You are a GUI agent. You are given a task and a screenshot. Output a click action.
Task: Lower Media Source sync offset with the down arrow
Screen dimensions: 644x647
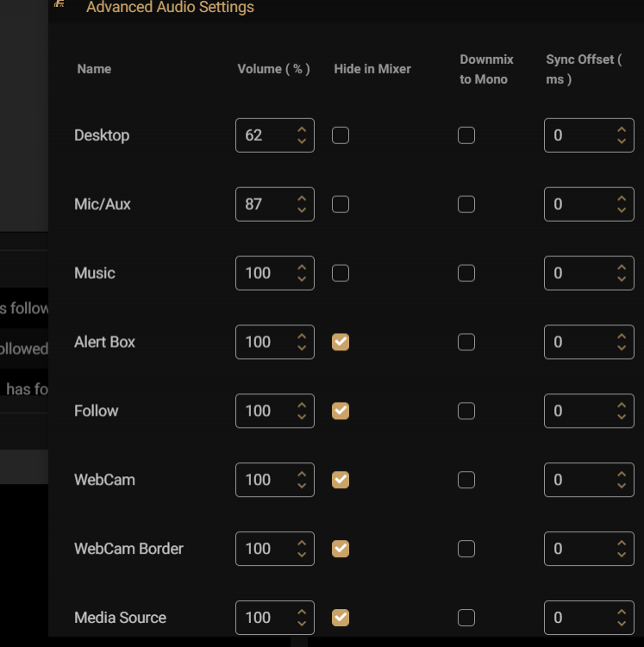(622, 624)
